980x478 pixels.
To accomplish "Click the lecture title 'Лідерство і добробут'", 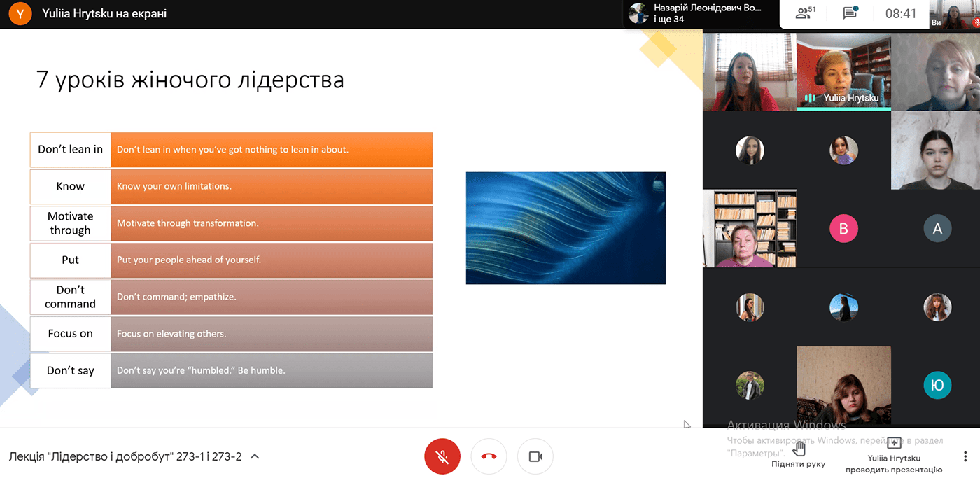I will tap(125, 456).
